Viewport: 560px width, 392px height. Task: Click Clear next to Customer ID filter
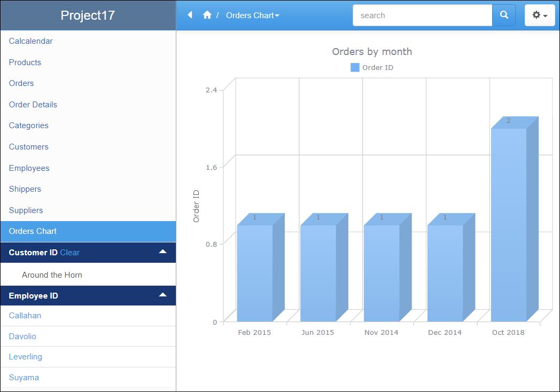click(71, 252)
